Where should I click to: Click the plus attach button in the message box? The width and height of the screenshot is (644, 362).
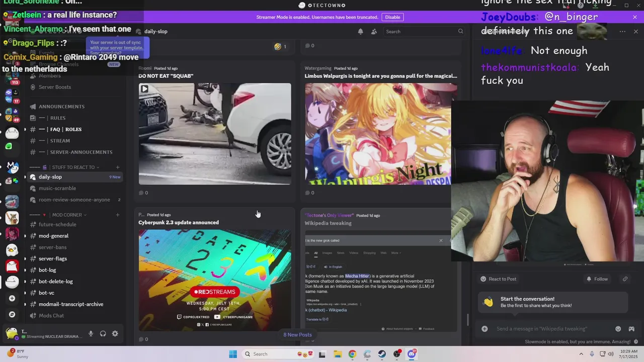point(485,329)
